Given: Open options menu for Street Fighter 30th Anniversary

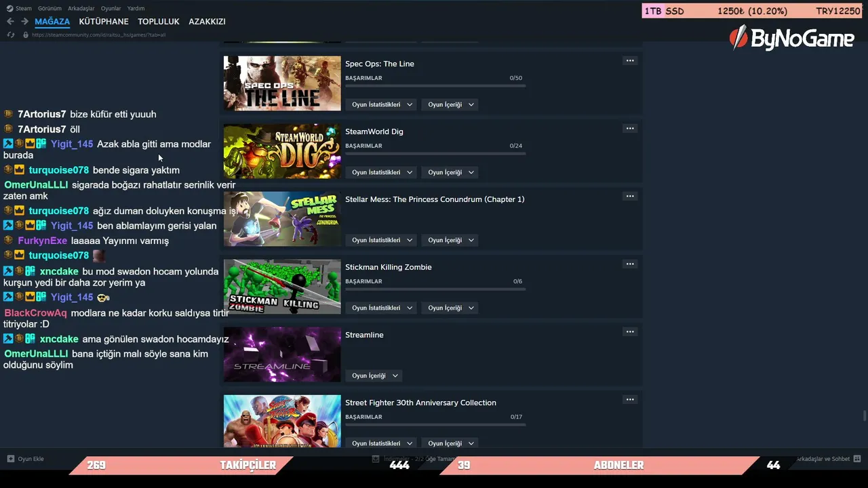Looking at the screenshot, I should click(x=630, y=400).
